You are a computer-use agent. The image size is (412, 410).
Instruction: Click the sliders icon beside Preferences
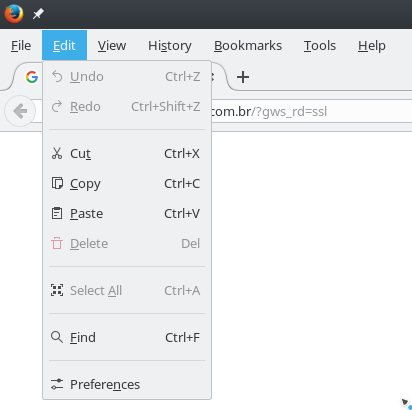coord(57,384)
